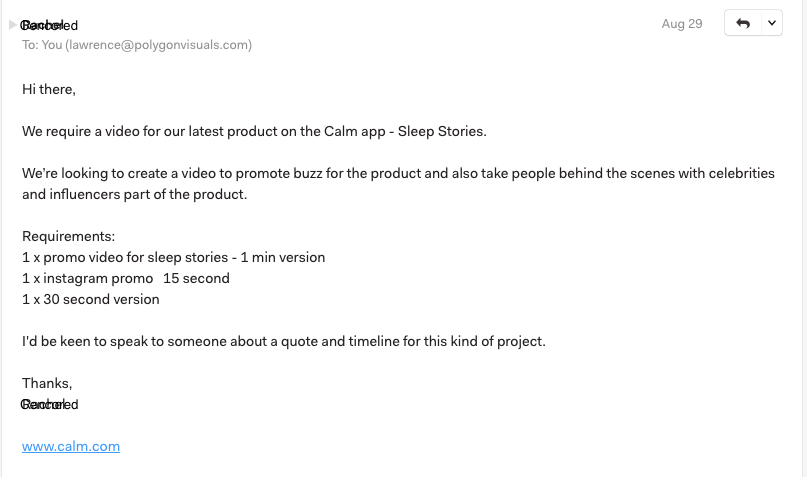The height and width of the screenshot is (477, 807).
Task: Click the '1 x 30 second version' line
Action: point(91,299)
